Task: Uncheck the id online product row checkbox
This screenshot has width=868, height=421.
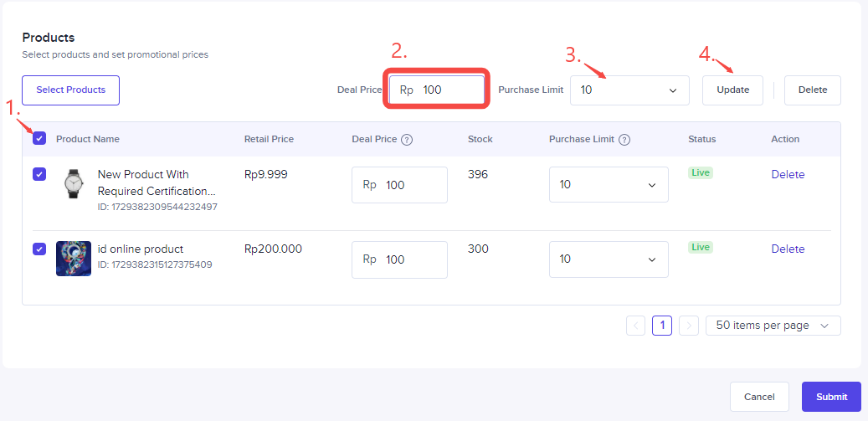Action: tap(39, 249)
